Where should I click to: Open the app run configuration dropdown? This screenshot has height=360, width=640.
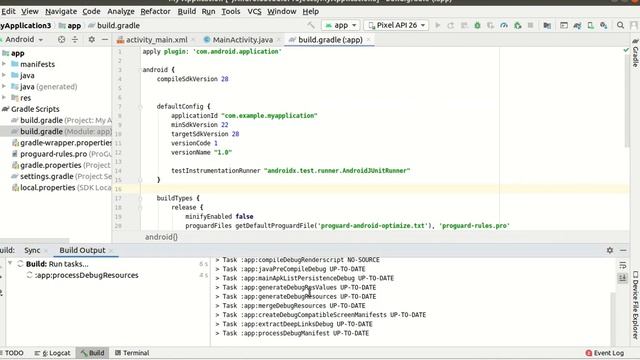(x=341, y=25)
